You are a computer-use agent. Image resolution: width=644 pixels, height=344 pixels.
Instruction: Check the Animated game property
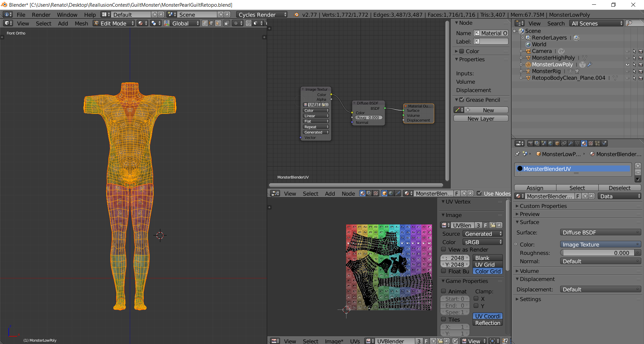pyautogui.click(x=443, y=291)
